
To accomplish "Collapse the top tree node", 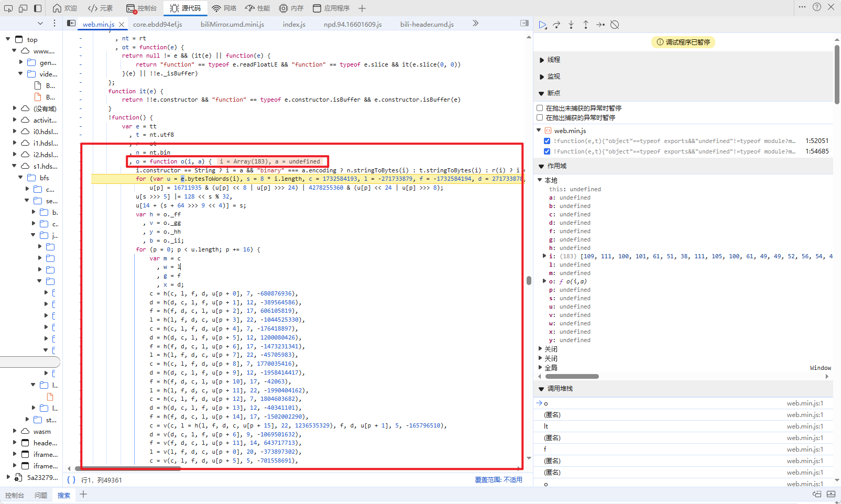I will [8, 39].
